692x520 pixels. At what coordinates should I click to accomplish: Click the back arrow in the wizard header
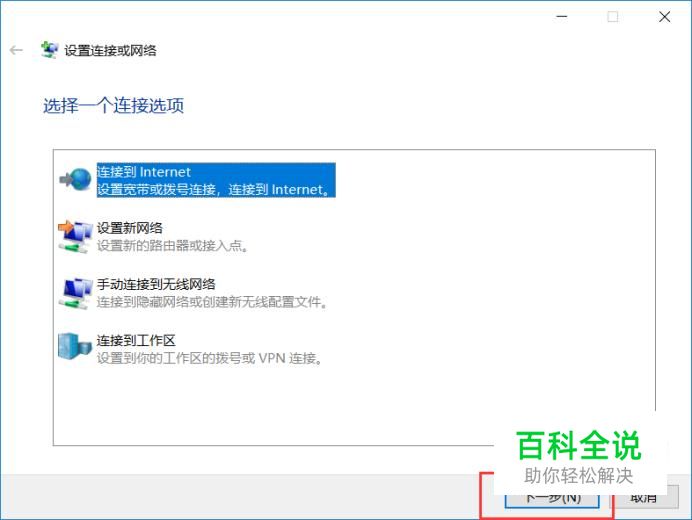coord(16,50)
